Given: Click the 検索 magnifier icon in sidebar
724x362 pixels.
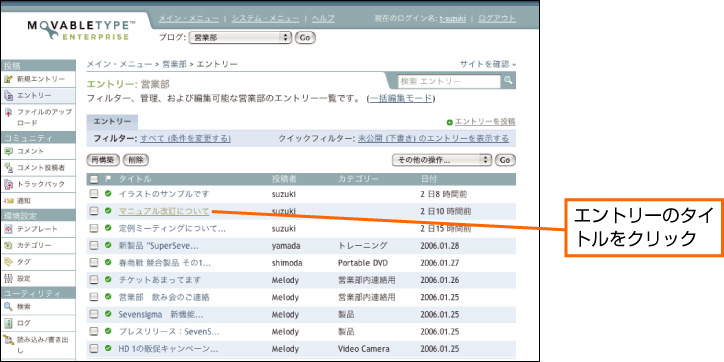Looking at the screenshot, I should [8, 306].
